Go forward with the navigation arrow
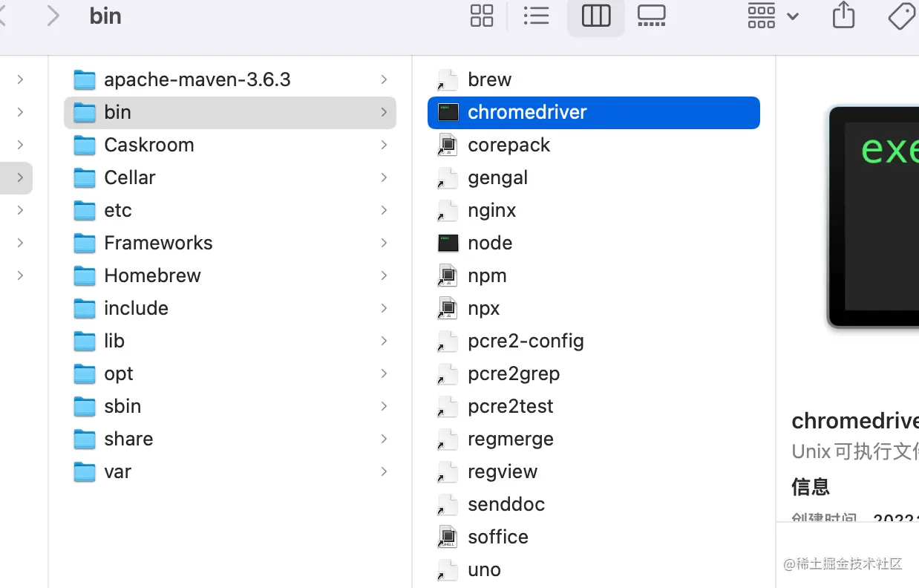919x588 pixels. [53, 16]
